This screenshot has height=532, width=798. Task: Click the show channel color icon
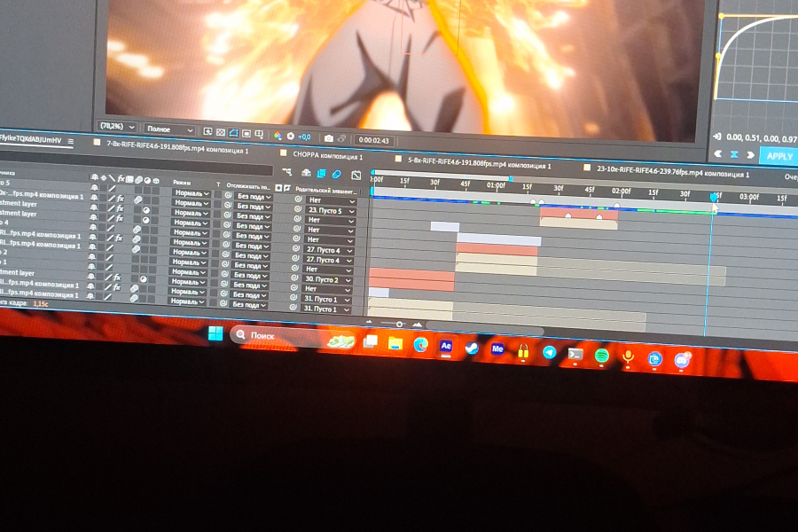point(278,135)
